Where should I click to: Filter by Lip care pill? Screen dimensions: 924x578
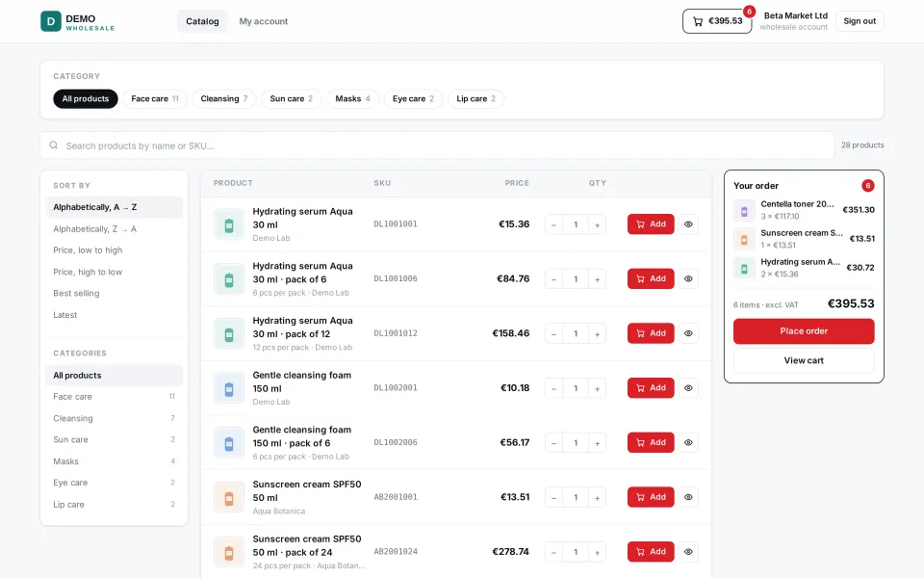click(476, 98)
